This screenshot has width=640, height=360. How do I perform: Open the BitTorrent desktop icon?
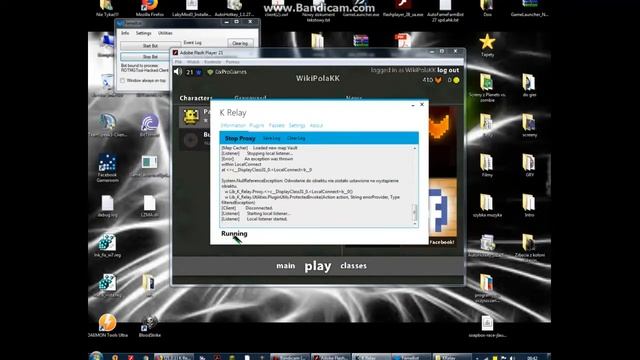149,125
